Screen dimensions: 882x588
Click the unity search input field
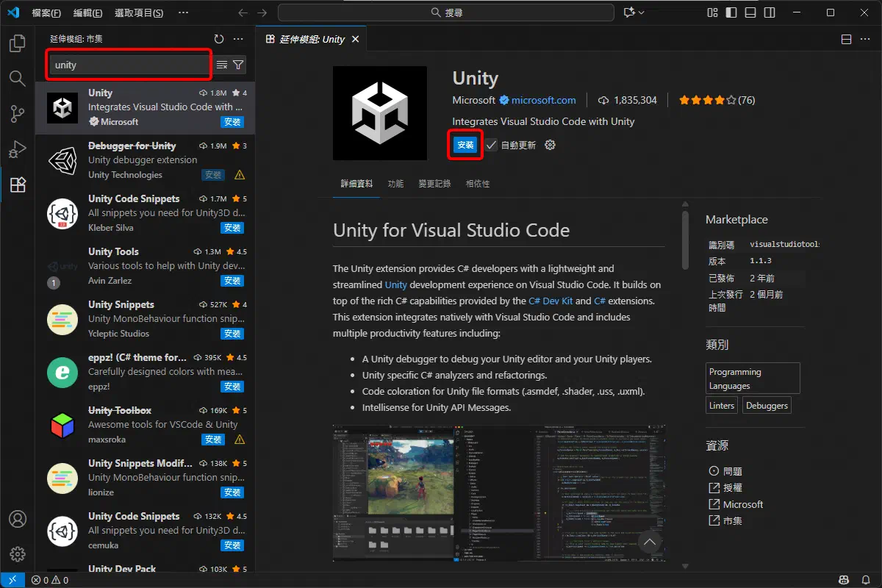click(x=129, y=65)
